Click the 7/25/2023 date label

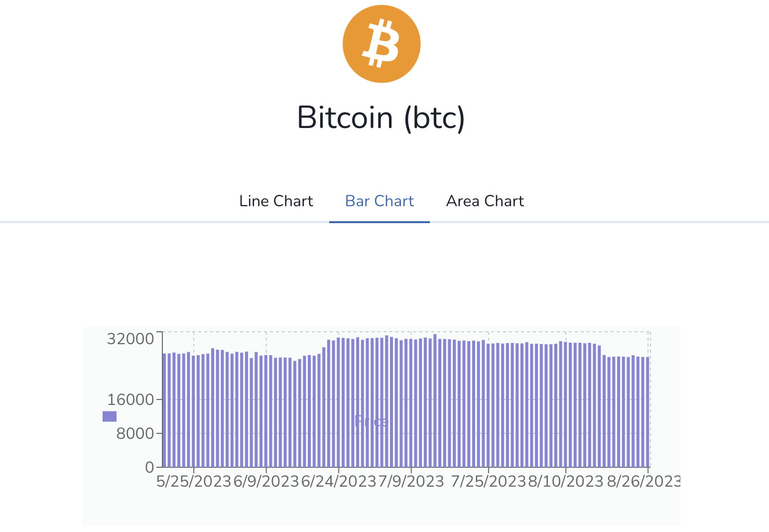click(x=488, y=482)
